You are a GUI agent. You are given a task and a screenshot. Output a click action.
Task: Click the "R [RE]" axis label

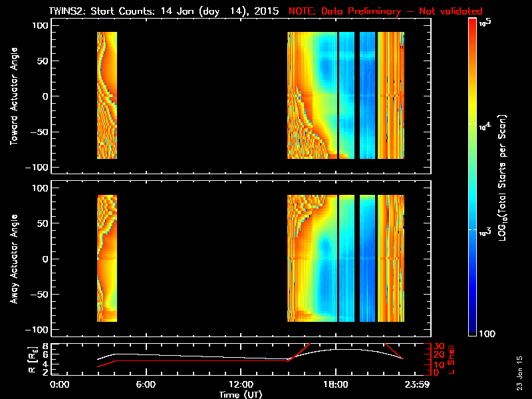32,360
